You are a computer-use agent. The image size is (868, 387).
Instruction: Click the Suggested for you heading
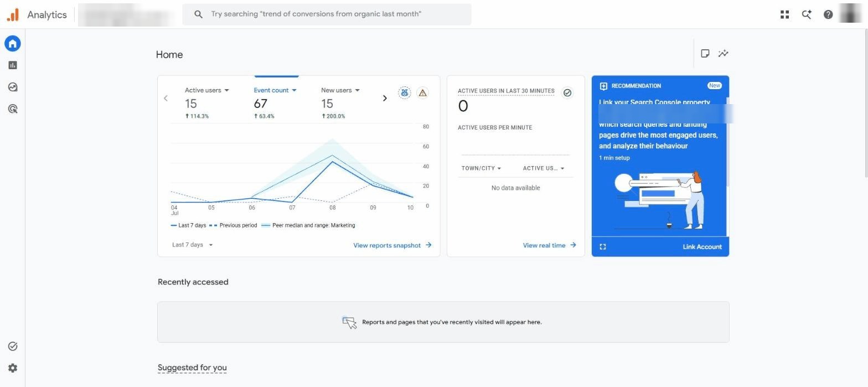(192, 368)
